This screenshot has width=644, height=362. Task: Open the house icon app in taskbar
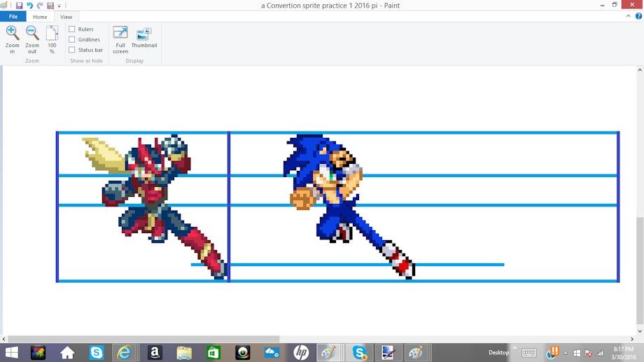pos(67,353)
